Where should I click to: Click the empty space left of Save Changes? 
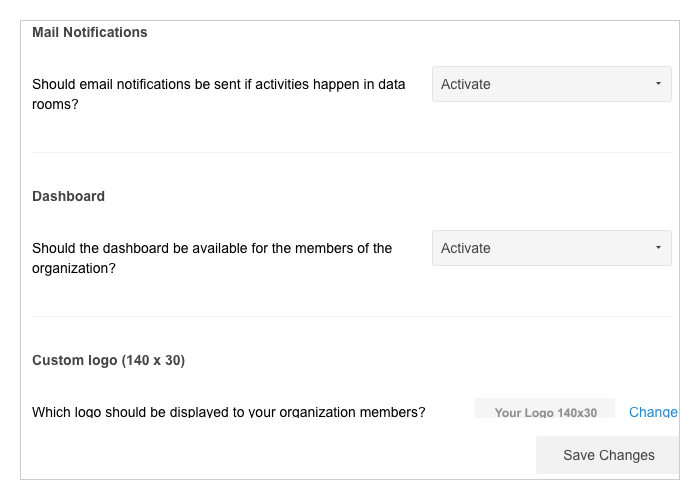pyautogui.click(x=278, y=455)
